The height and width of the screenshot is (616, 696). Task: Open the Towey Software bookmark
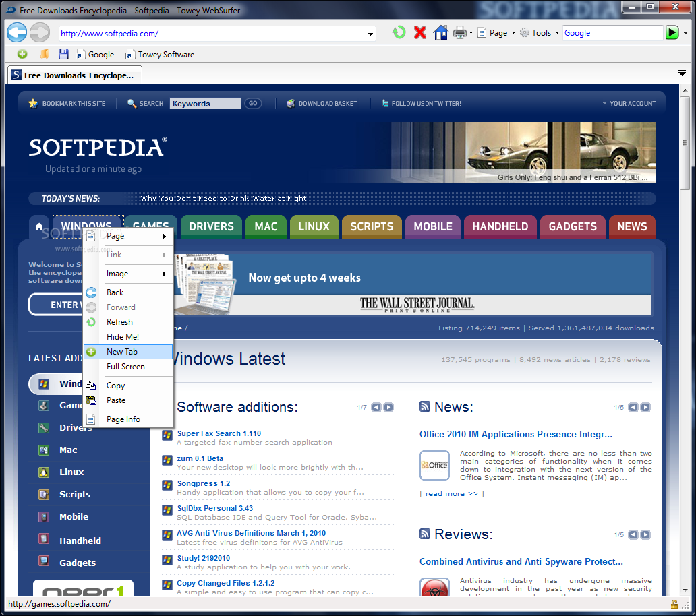pyautogui.click(x=160, y=55)
